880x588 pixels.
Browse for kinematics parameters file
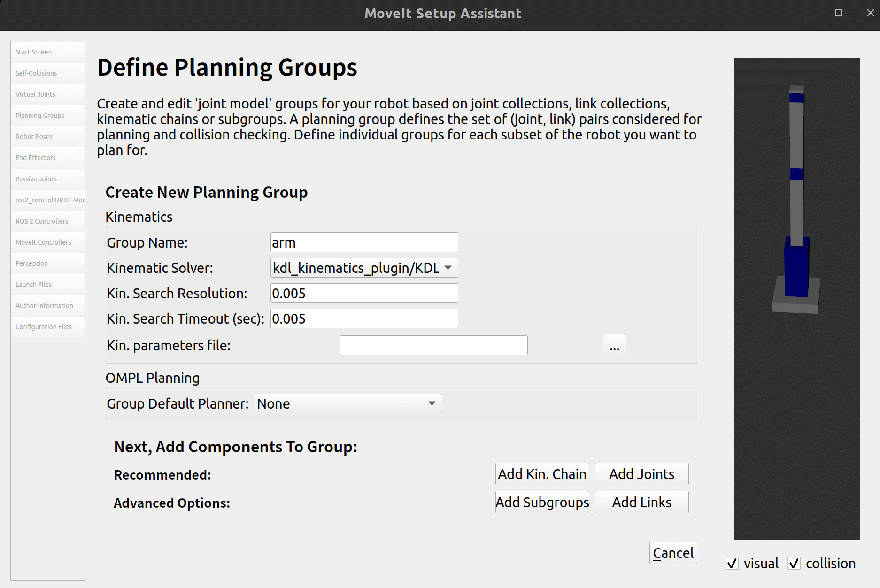tap(614, 346)
